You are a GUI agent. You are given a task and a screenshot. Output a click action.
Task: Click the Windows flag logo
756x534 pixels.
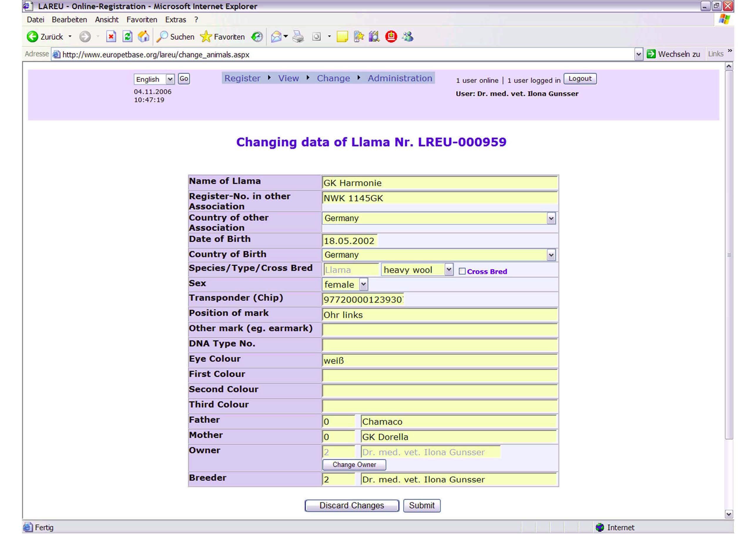click(x=724, y=19)
